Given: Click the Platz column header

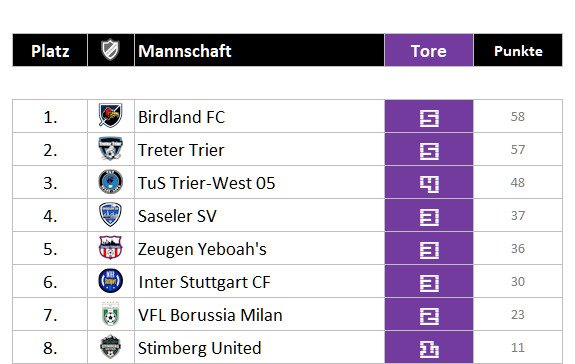Looking at the screenshot, I should (x=50, y=50).
